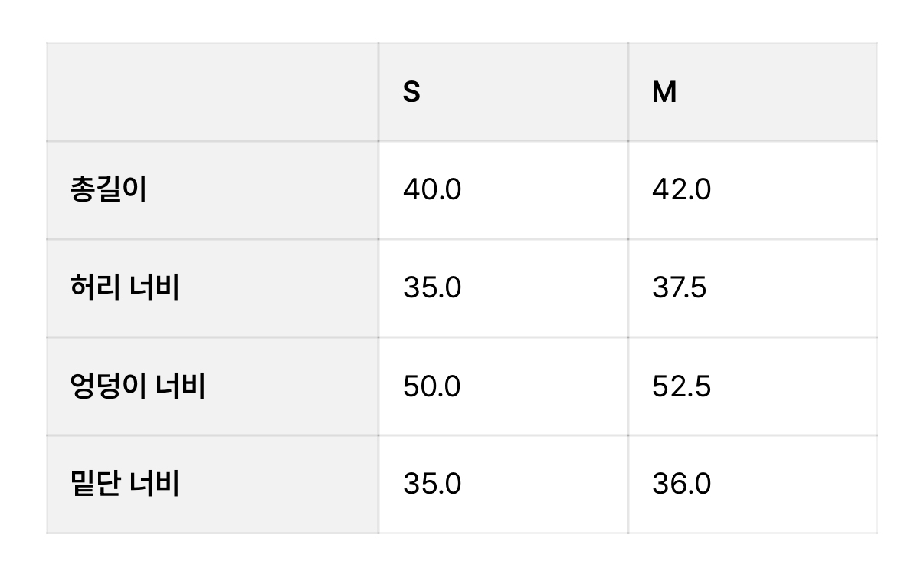Viewport: 924px width, 565px height.
Task: Click the S size column header
Action: (411, 93)
